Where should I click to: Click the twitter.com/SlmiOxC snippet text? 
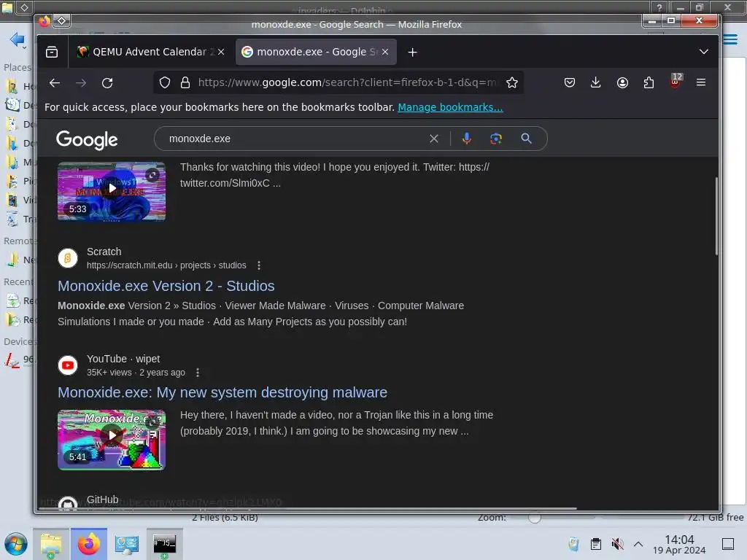point(231,183)
